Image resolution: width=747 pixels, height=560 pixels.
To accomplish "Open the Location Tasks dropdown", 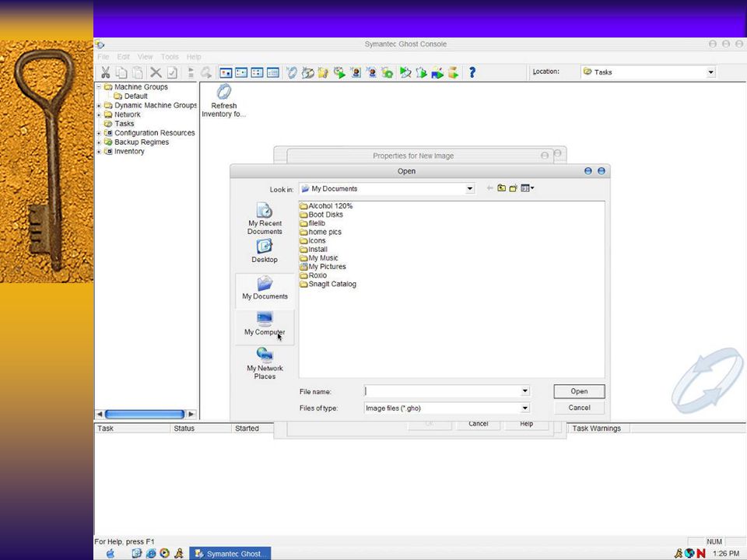I will click(x=710, y=72).
